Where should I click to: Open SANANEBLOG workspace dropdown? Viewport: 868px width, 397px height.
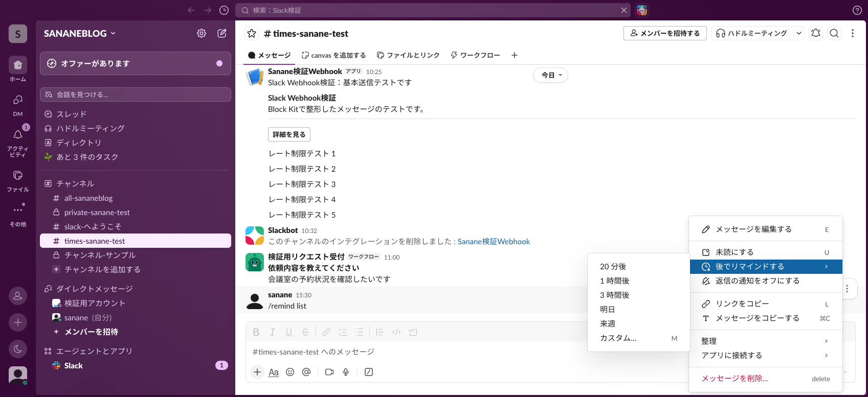tap(80, 33)
